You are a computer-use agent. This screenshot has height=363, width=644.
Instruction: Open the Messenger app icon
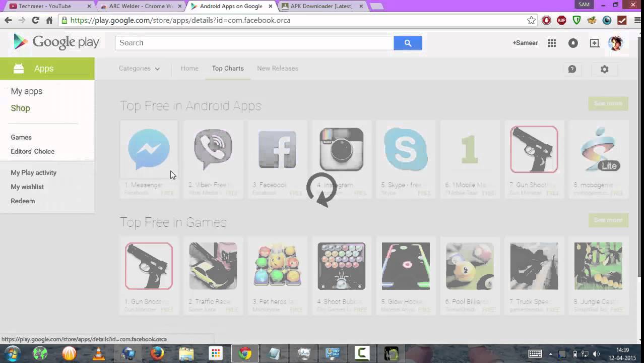click(x=149, y=149)
